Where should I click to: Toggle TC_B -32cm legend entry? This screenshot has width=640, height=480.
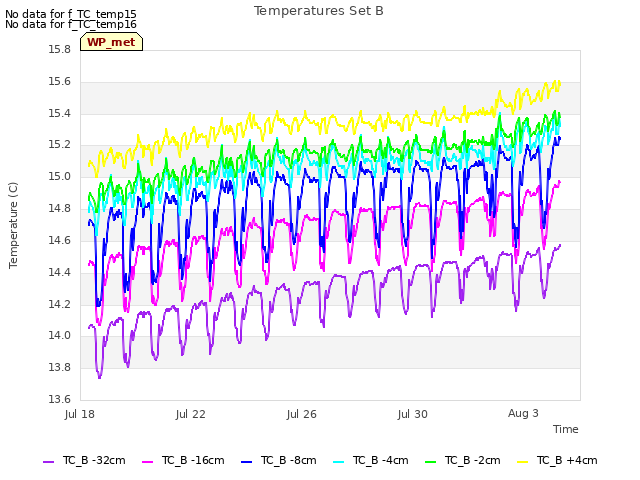(x=84, y=460)
